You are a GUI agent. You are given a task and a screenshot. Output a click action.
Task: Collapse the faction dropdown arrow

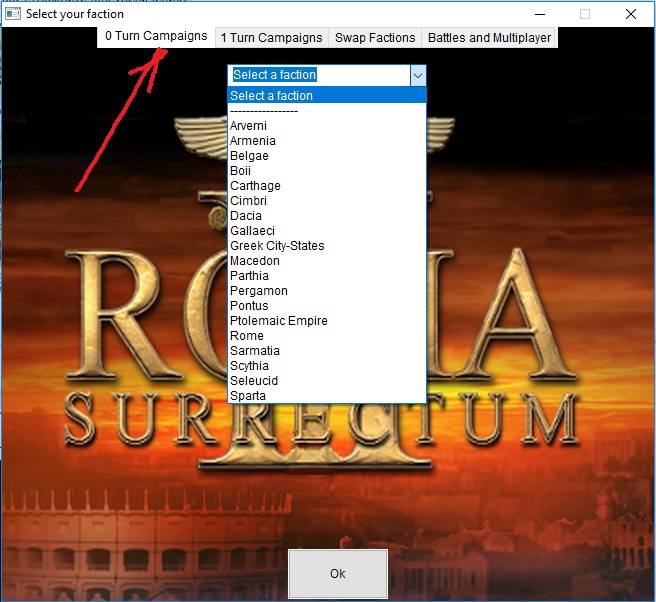click(x=418, y=76)
